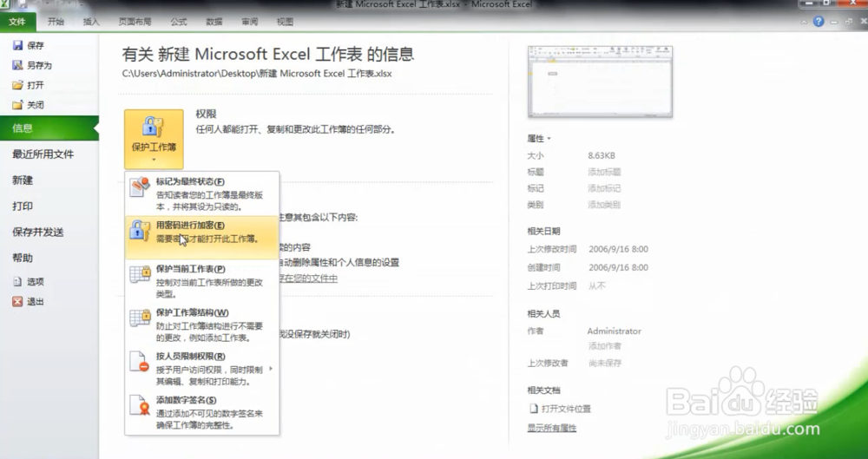Open the Protect Workbook lock button
The width and height of the screenshot is (868, 459).
pyautogui.click(x=154, y=139)
